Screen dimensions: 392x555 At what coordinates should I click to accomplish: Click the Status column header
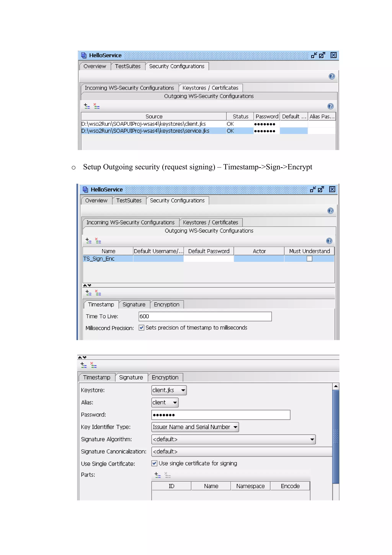240,116
